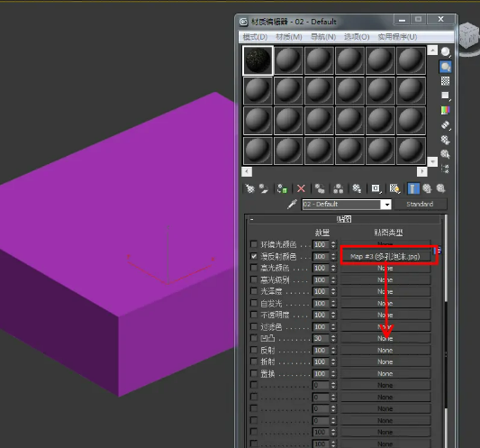
Task: Click the None button for 折射
Action: [385, 361]
